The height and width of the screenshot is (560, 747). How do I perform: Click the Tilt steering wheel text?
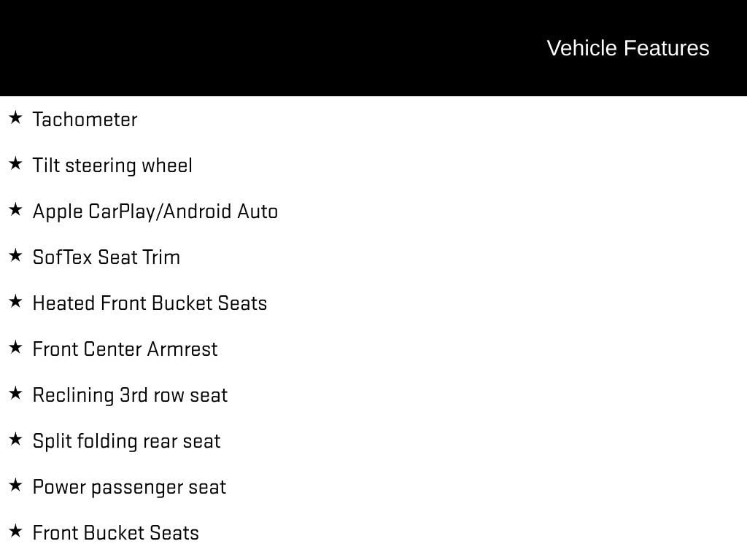[x=112, y=166]
